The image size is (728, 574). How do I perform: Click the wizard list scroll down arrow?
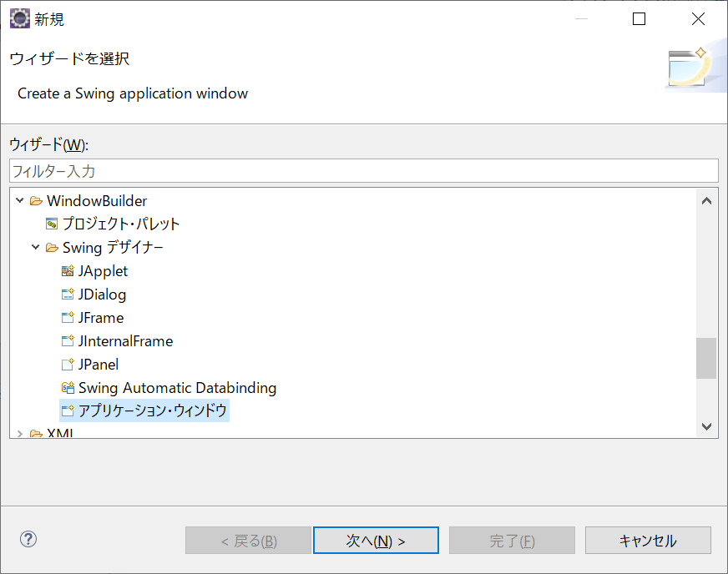706,426
